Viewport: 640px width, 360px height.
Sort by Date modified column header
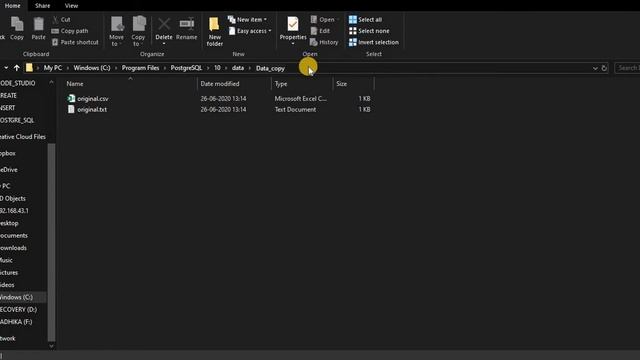(x=220, y=84)
